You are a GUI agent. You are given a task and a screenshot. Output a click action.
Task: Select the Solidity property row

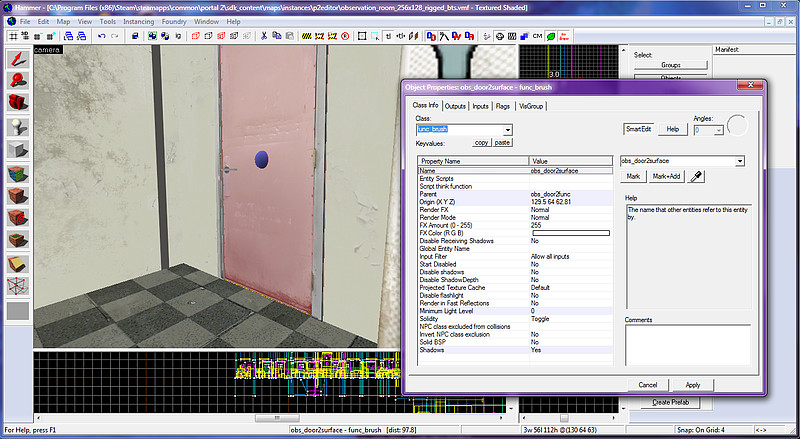point(515,319)
